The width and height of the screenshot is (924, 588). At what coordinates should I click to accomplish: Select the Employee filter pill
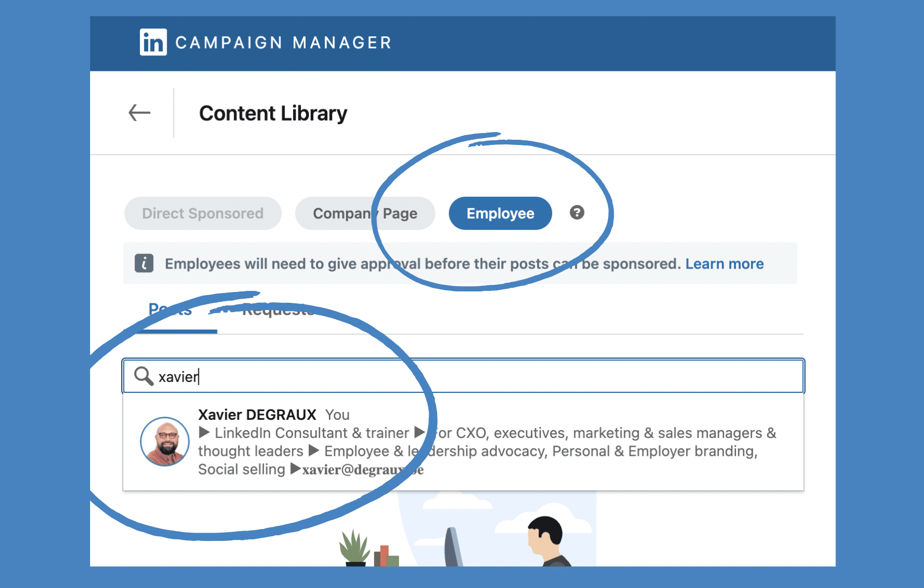pos(500,213)
